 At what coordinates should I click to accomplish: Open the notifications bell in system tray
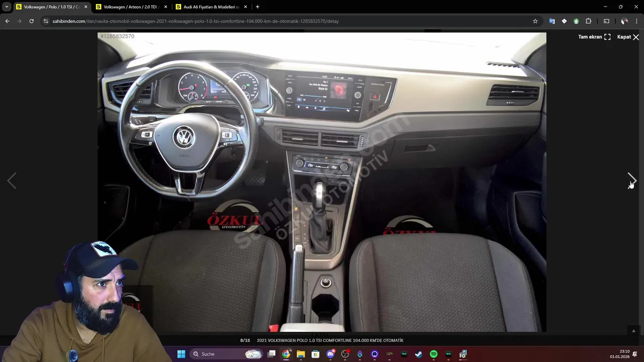click(x=635, y=354)
